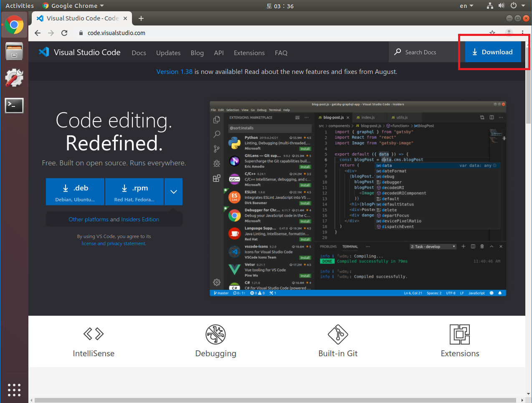Screen dimensions: 532x403
Task: Expand the download options chevron
Action: coord(174,192)
